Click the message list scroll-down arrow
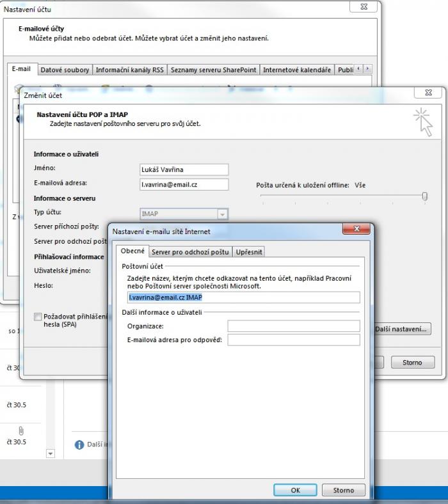 point(51,453)
